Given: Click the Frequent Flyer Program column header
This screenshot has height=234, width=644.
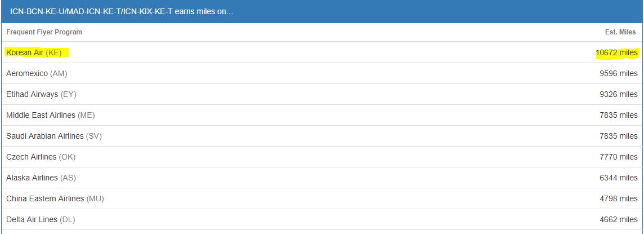Looking at the screenshot, I should tap(44, 32).
